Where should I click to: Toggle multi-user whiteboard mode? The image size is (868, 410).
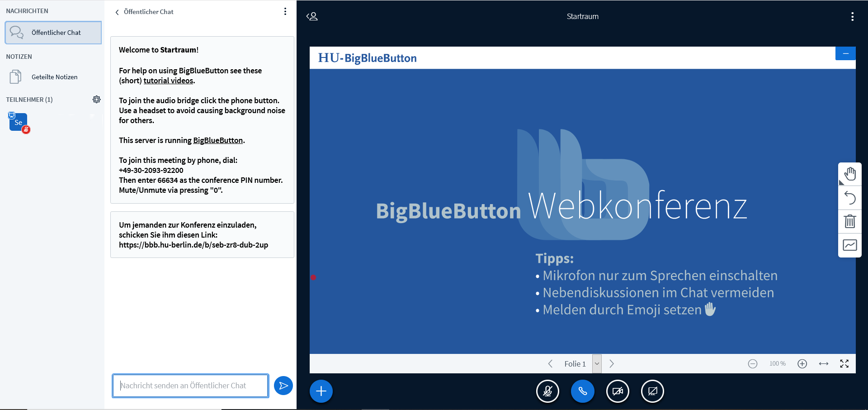850,245
